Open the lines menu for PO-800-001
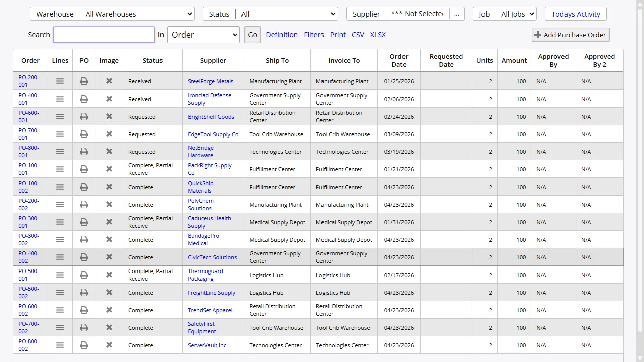644x362 pixels. coord(60,151)
